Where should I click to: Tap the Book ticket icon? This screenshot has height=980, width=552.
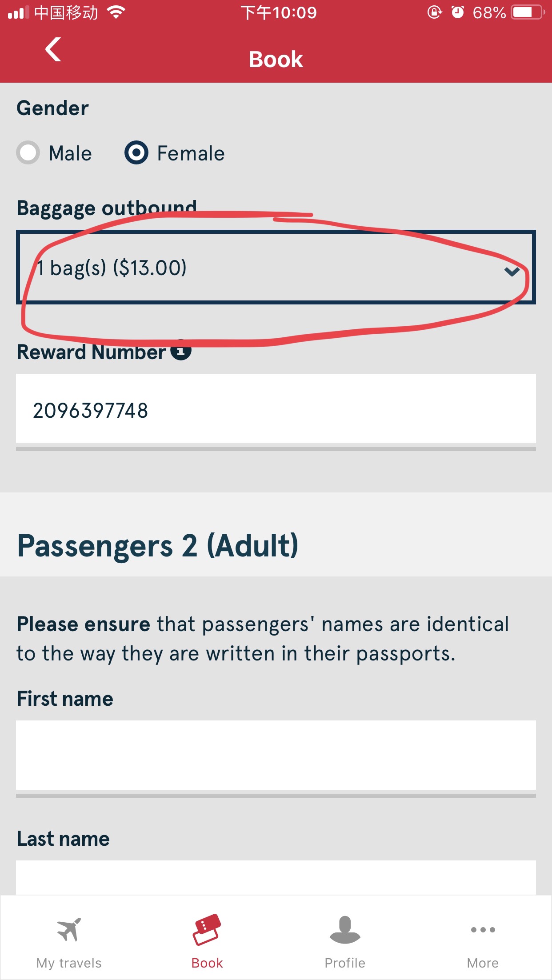pyautogui.click(x=207, y=929)
